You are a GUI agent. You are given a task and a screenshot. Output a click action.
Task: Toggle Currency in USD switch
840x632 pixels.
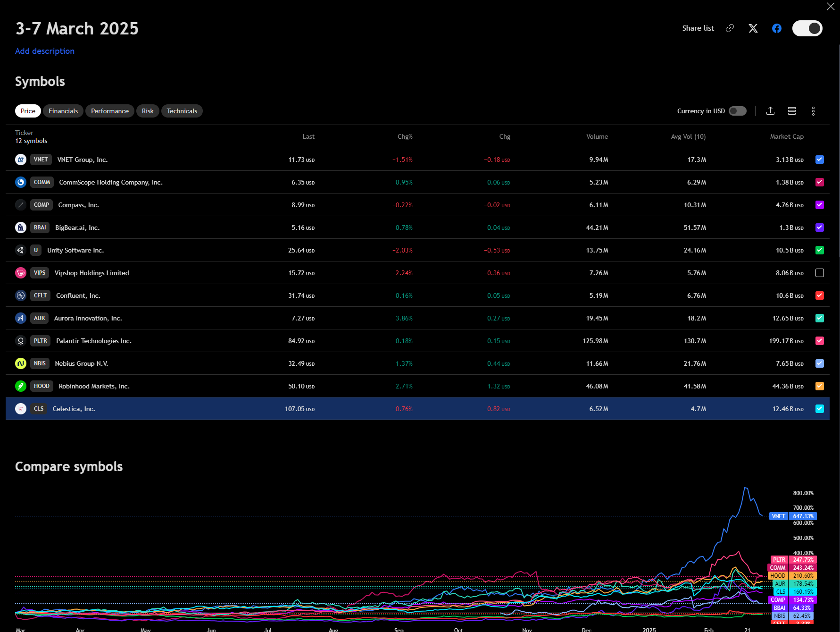(x=738, y=111)
